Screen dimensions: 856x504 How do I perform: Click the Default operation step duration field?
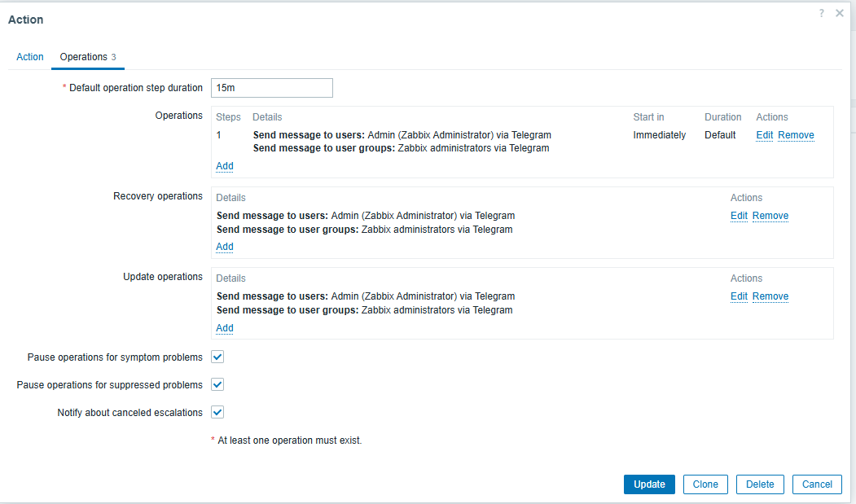pyautogui.click(x=272, y=88)
